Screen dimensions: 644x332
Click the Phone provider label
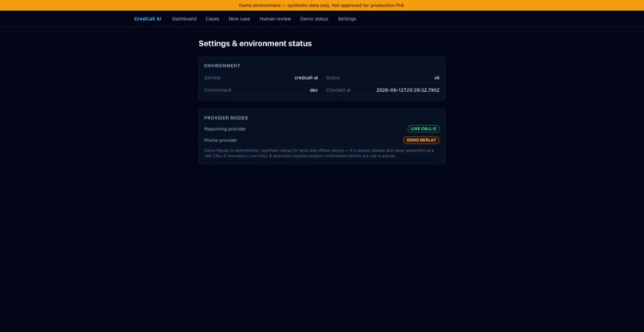pyautogui.click(x=221, y=140)
